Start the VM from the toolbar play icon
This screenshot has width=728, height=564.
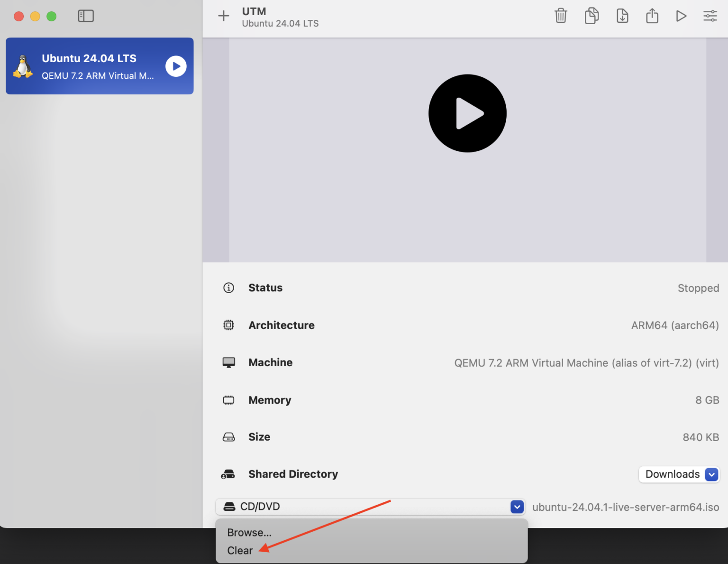pos(681,16)
